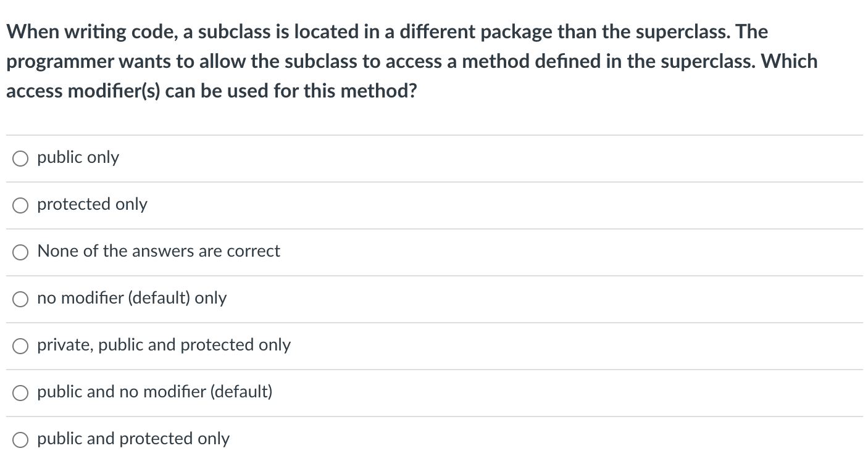Screen dimensions: 868x464
Task: Select 'no modifier (default) only' option
Action: pyautogui.click(x=20, y=299)
